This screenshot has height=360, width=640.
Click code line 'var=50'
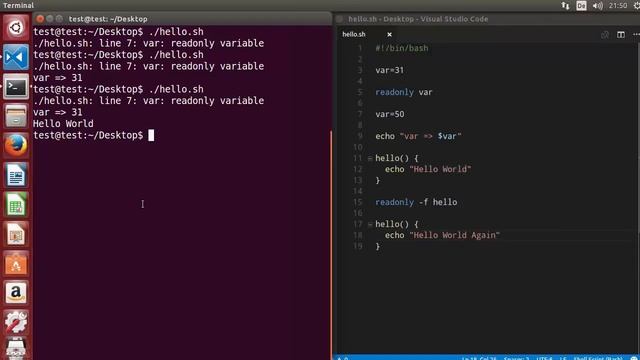coord(389,114)
